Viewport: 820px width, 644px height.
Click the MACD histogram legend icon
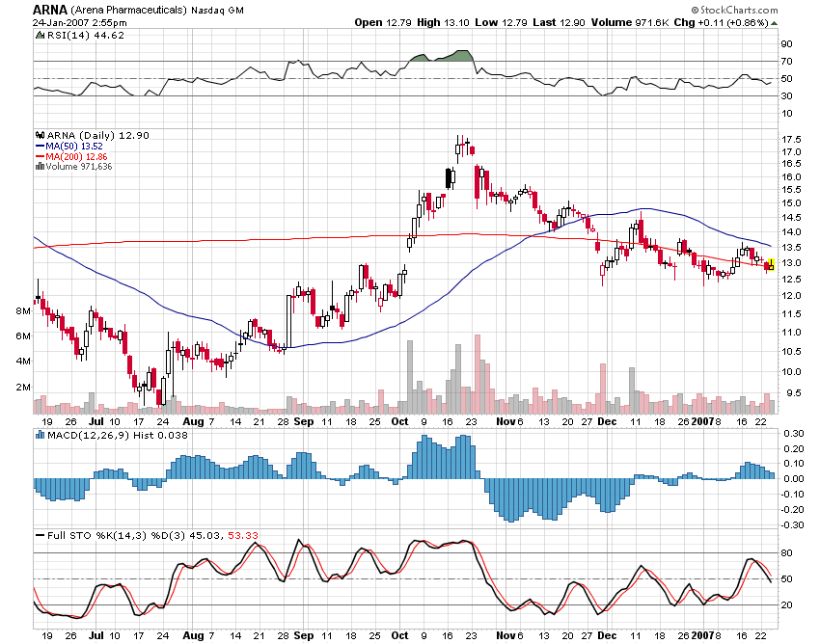pos(40,435)
